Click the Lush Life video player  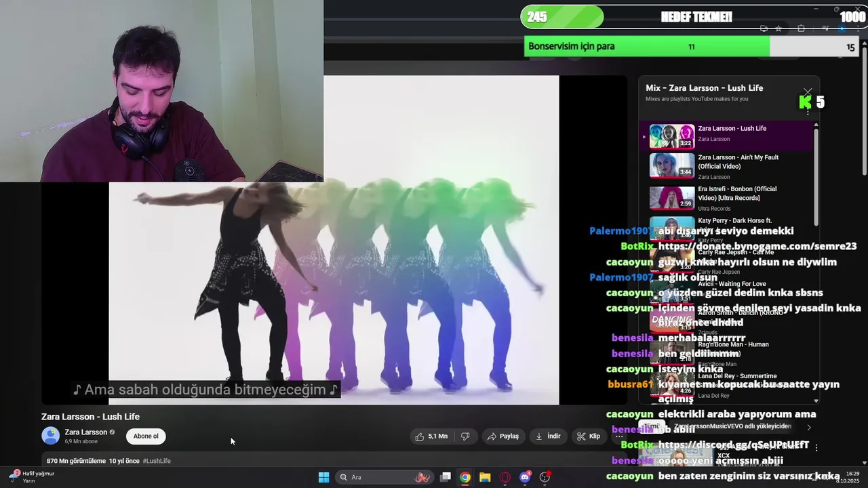(x=334, y=240)
